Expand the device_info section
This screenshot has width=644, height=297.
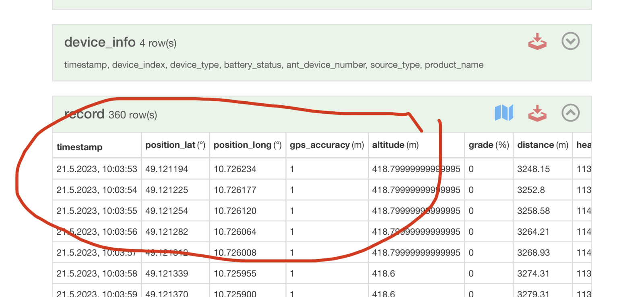(570, 41)
